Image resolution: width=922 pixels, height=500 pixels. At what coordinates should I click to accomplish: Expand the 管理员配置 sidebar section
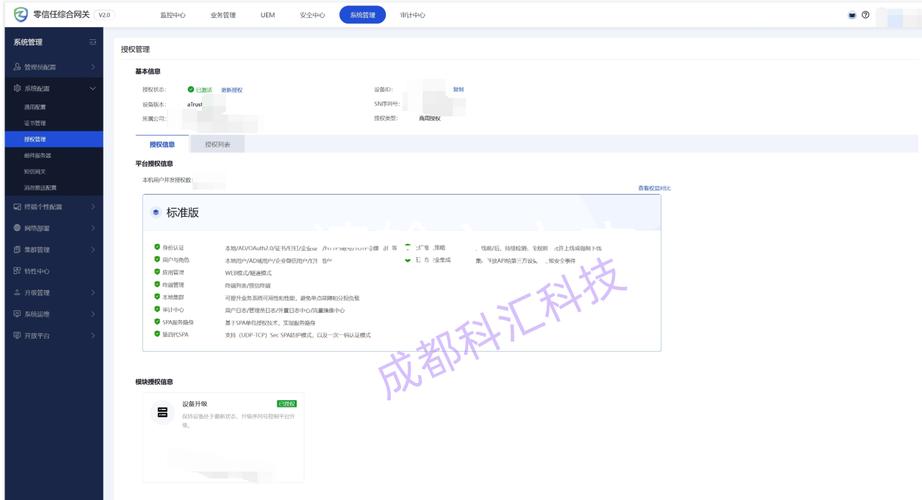tap(93, 67)
